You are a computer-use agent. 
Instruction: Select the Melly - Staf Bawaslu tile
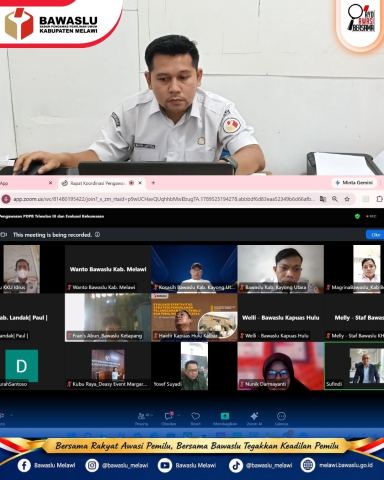tap(354, 317)
